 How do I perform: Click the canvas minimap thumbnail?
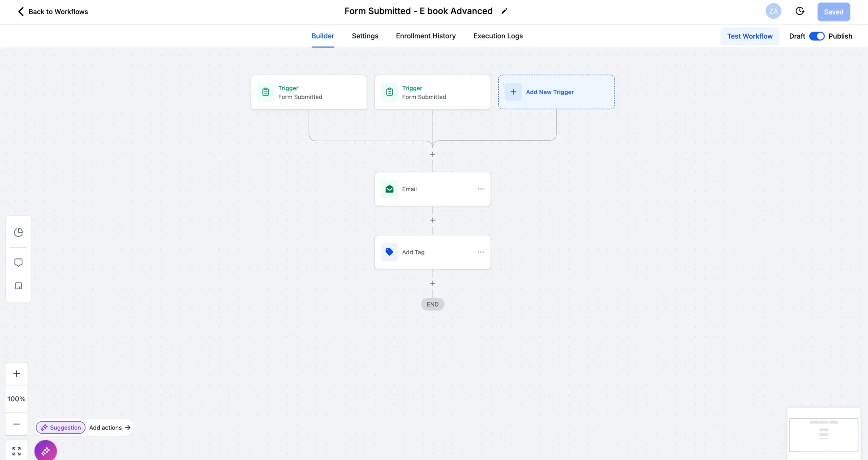pyautogui.click(x=823, y=435)
